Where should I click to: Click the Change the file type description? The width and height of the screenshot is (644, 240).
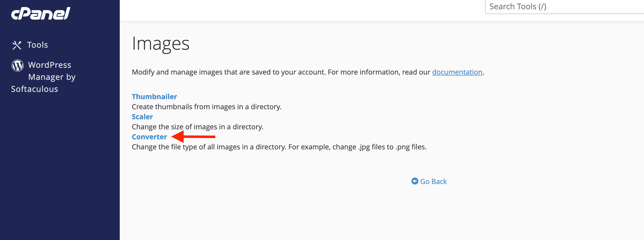(x=279, y=147)
